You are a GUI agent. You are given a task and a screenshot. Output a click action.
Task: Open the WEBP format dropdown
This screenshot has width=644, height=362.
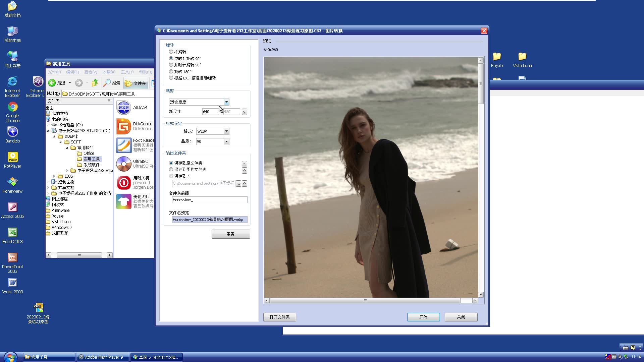pos(226,131)
